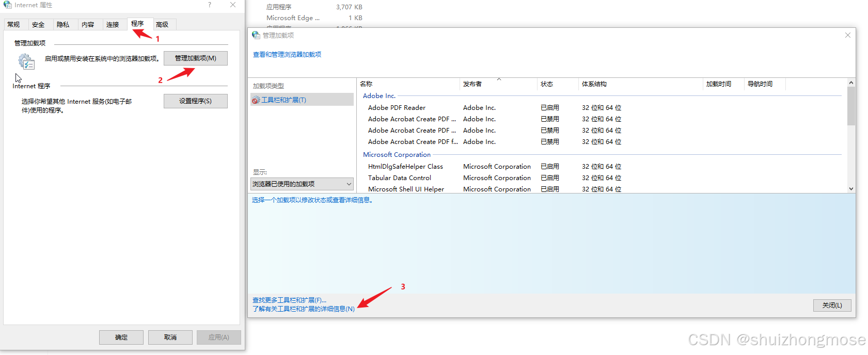Click the Internet Properties globe title icon

click(7, 5)
